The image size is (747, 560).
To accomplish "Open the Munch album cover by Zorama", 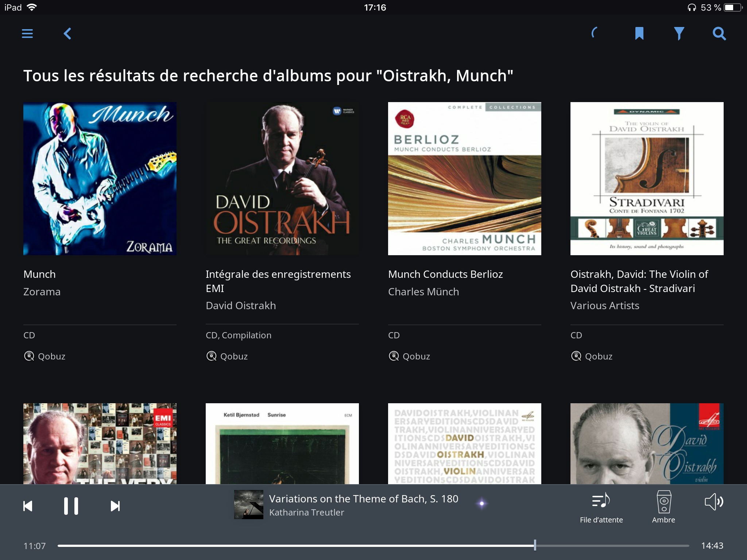I will pyautogui.click(x=100, y=179).
